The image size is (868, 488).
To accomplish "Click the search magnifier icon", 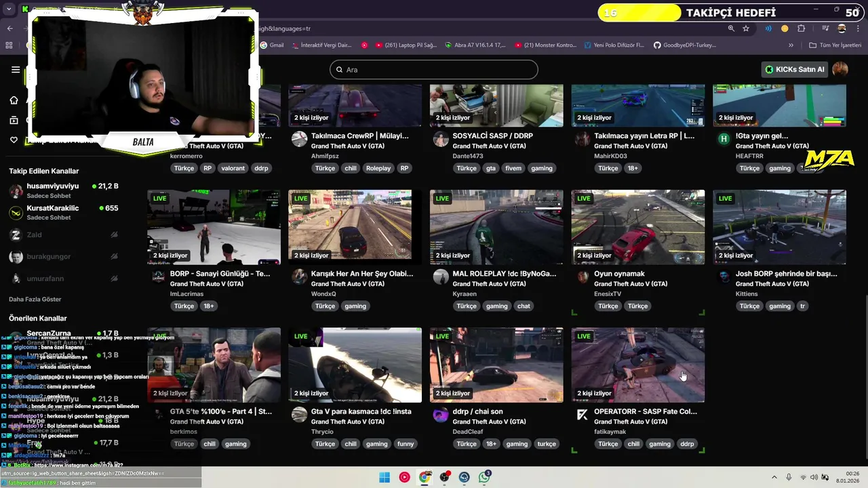I will [339, 70].
